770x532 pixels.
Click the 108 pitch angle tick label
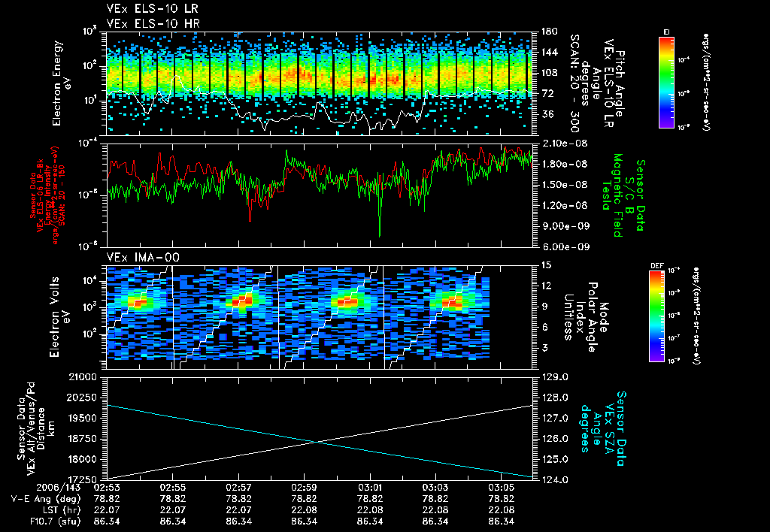tap(549, 73)
